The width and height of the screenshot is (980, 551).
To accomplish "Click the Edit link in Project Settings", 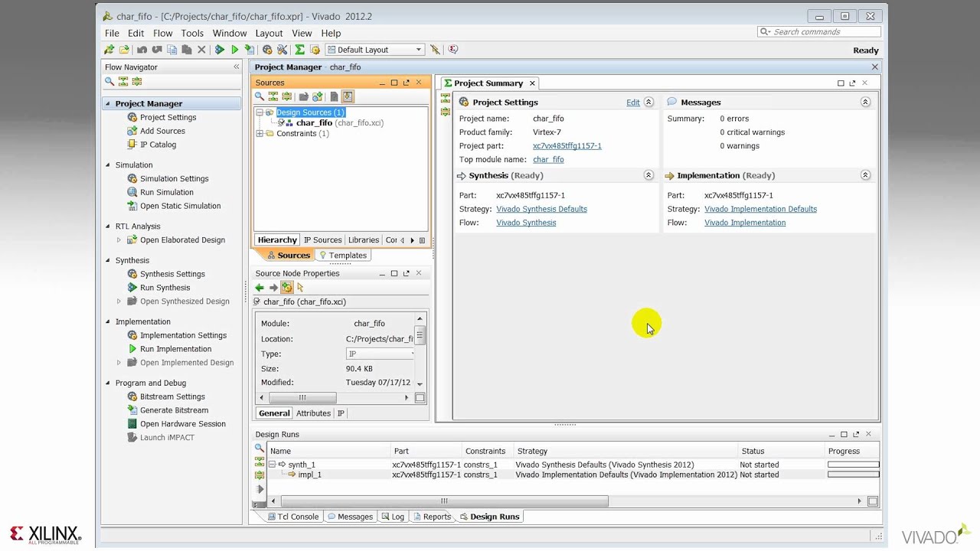I will click(x=633, y=103).
